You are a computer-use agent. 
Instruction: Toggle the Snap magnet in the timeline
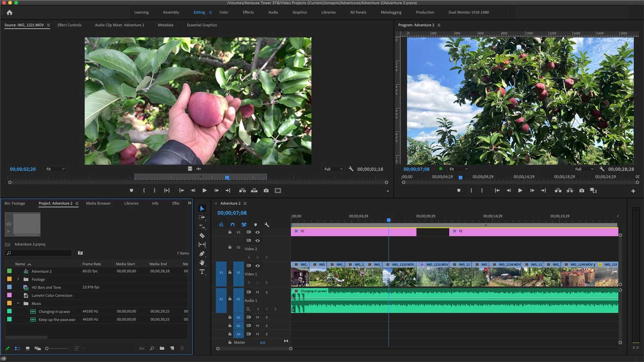232,224
